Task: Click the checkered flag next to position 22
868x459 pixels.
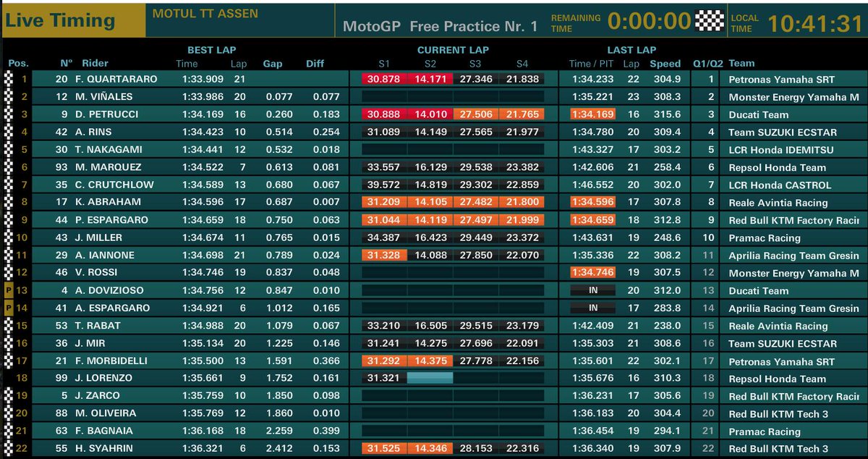Action: pyautogui.click(x=9, y=449)
